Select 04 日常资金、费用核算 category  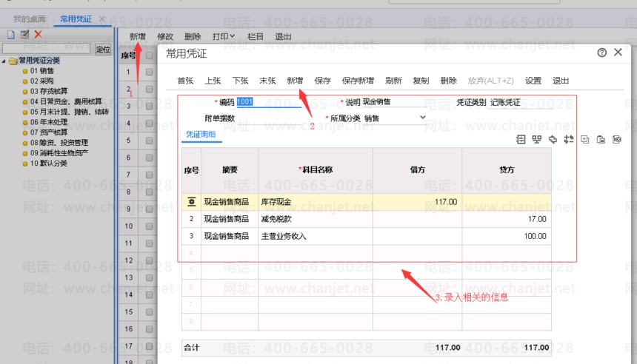68,102
